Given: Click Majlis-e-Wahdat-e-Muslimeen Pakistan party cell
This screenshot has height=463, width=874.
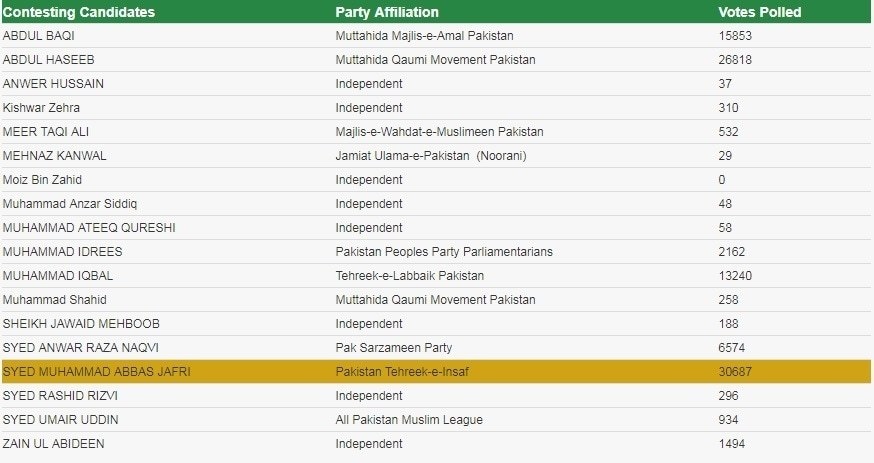Looking at the screenshot, I should coord(439,132).
